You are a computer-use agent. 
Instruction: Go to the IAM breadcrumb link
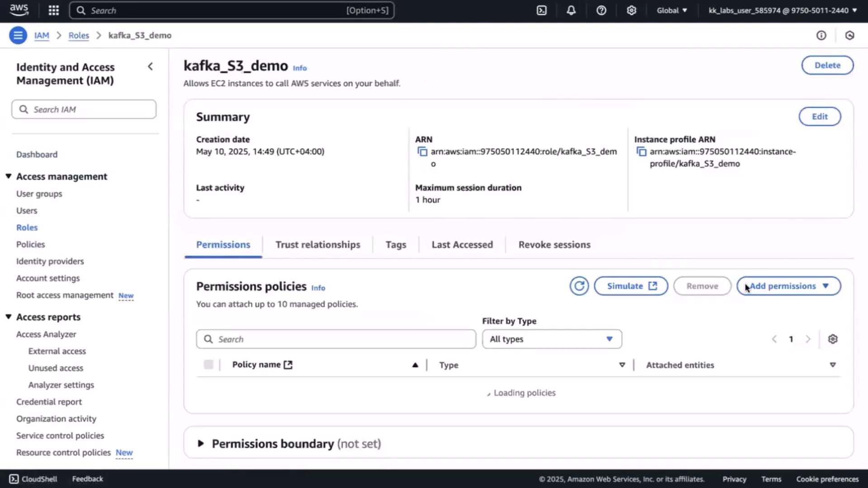pyautogui.click(x=42, y=35)
